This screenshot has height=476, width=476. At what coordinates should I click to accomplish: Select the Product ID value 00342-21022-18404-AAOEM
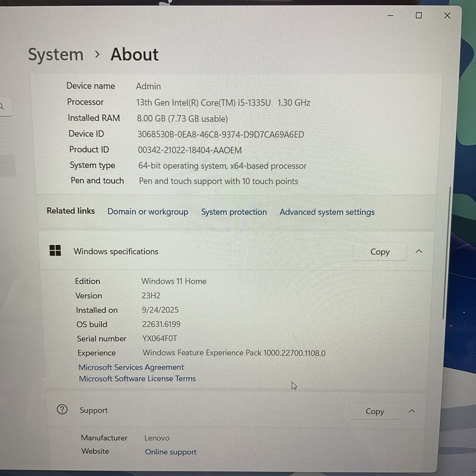tap(190, 150)
